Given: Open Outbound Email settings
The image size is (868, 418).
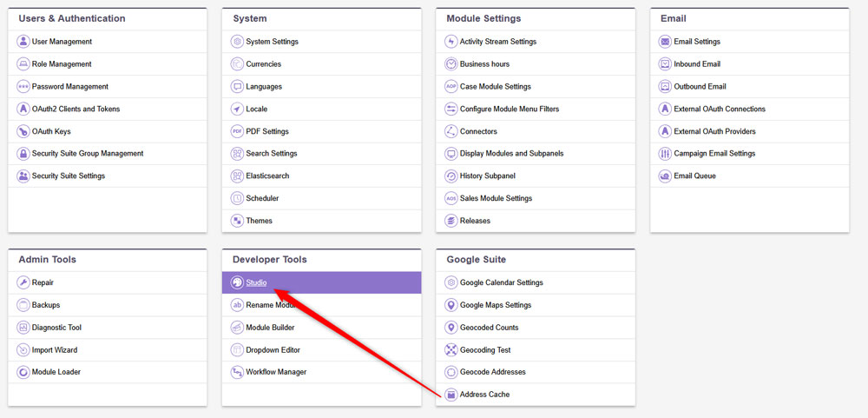Looking at the screenshot, I should [700, 87].
